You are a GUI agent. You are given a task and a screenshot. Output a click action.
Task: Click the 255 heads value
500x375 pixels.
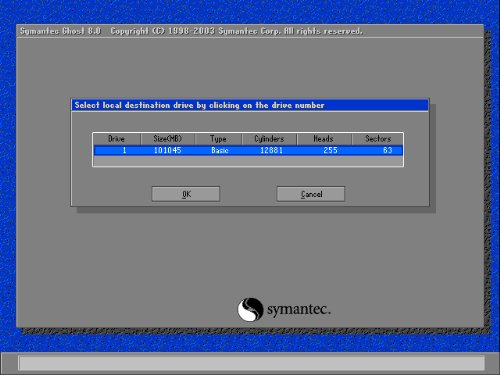click(330, 150)
